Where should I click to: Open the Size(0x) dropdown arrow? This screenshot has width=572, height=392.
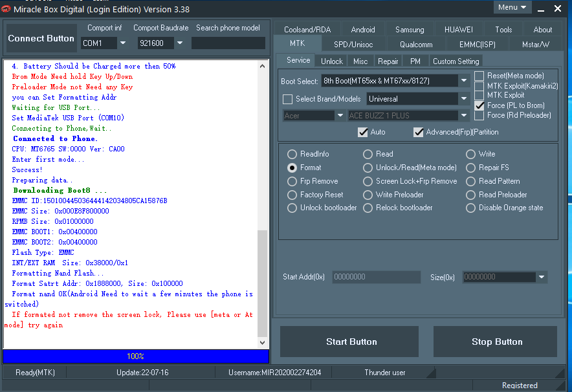pos(542,277)
